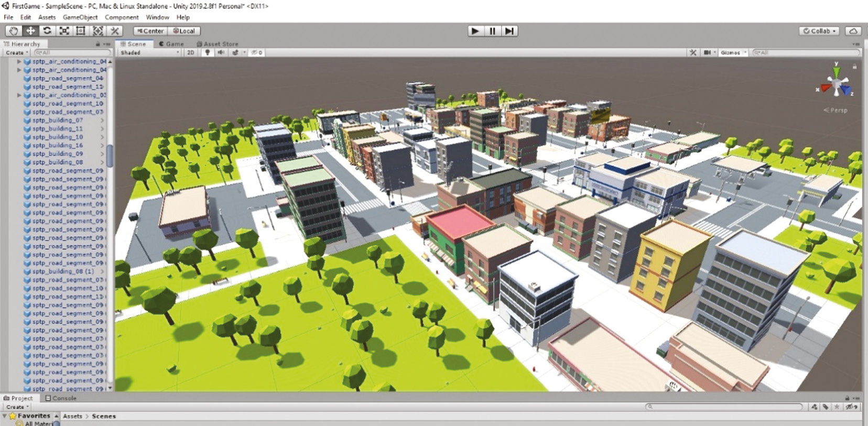Image resolution: width=868 pixels, height=426 pixels.
Task: Open the Collab dropdown button
Action: [x=820, y=31]
